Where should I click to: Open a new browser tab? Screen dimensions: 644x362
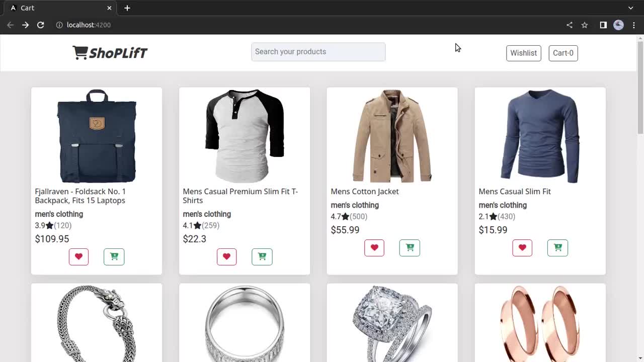click(x=127, y=8)
